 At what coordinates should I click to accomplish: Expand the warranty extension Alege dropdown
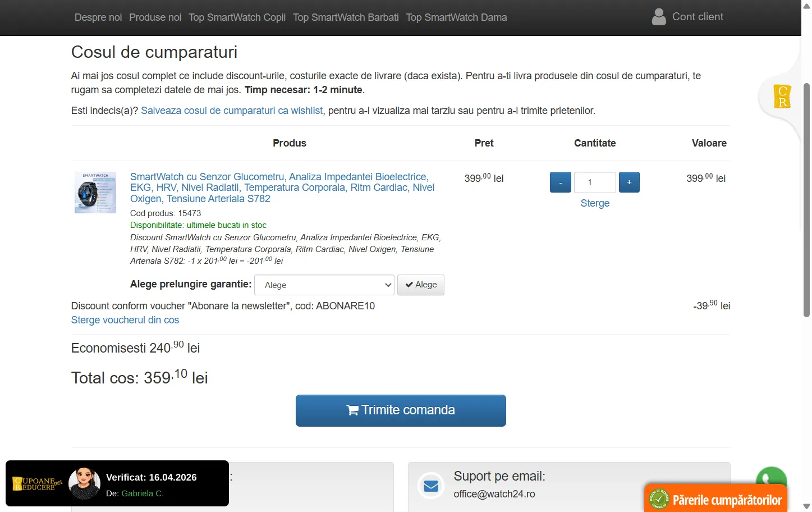(x=324, y=285)
